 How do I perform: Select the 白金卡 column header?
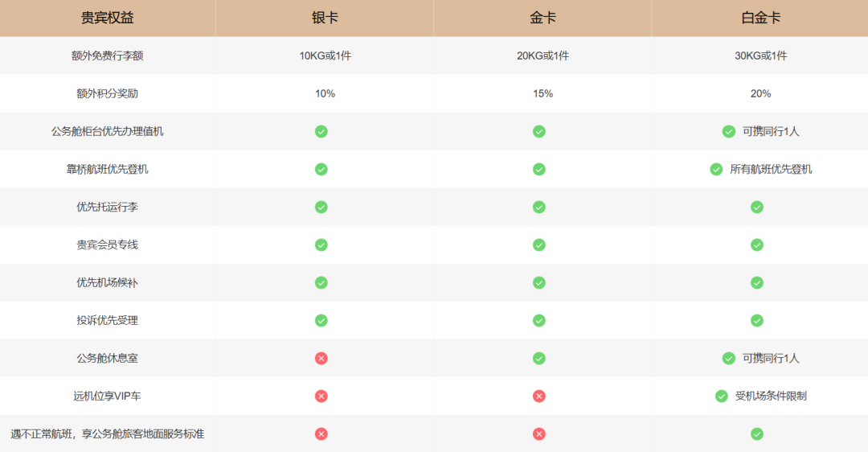click(760, 18)
